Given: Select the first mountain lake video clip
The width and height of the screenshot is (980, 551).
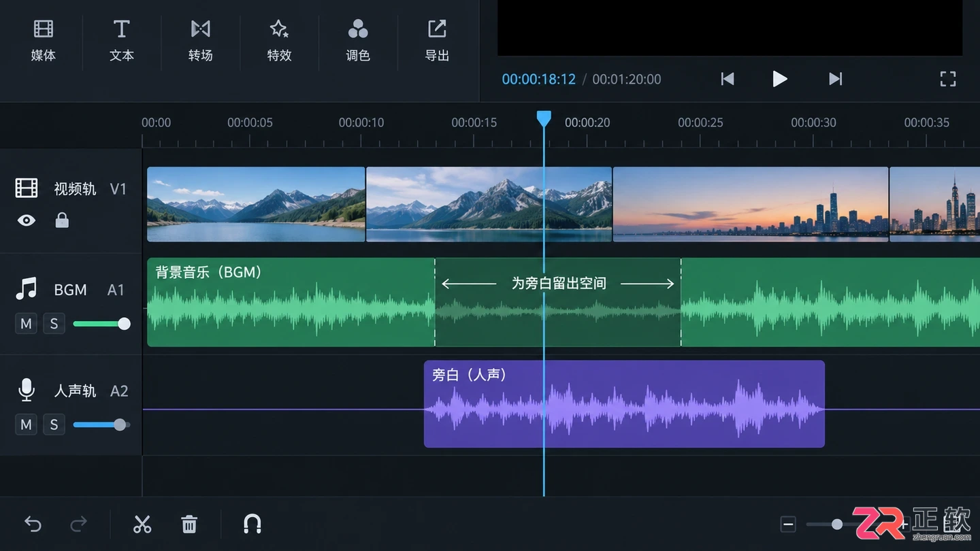Looking at the screenshot, I should [x=256, y=204].
